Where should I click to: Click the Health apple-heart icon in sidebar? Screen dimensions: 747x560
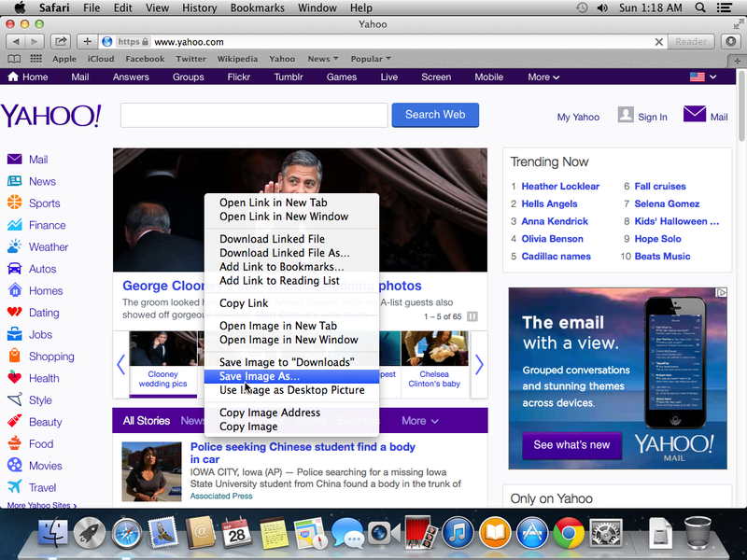click(x=14, y=378)
